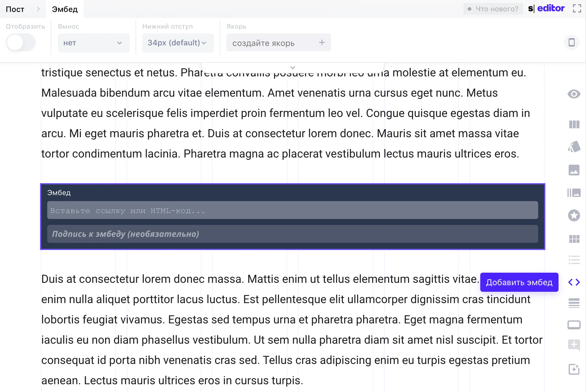Add a comment plus block
586x392 pixels.
574,345
